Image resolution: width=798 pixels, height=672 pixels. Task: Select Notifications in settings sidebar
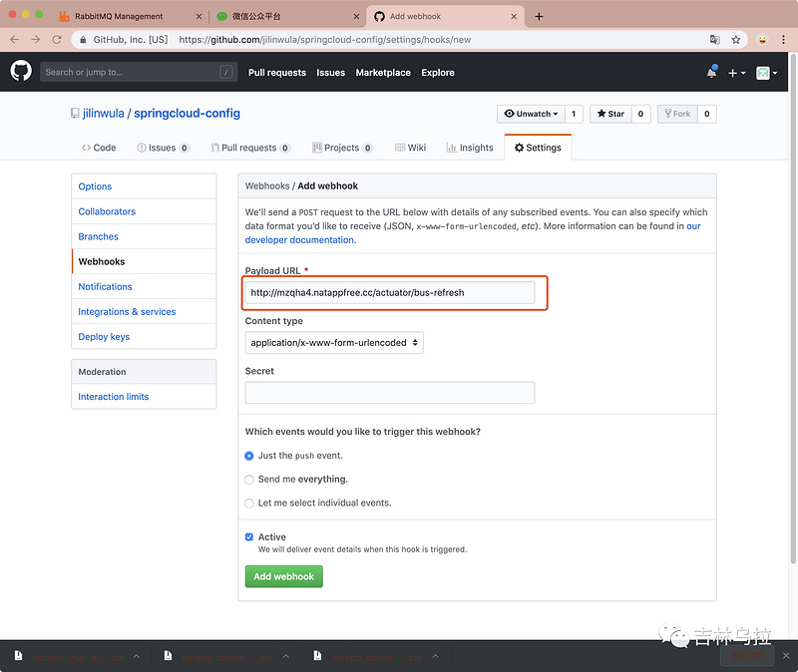pos(144,286)
